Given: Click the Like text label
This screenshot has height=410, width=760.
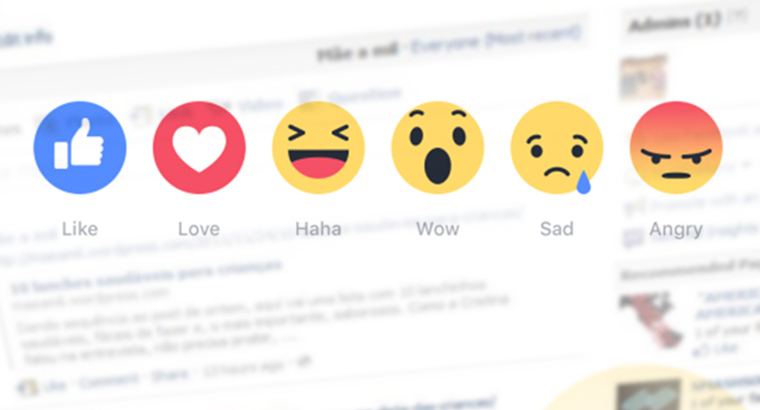Looking at the screenshot, I should (x=80, y=229).
